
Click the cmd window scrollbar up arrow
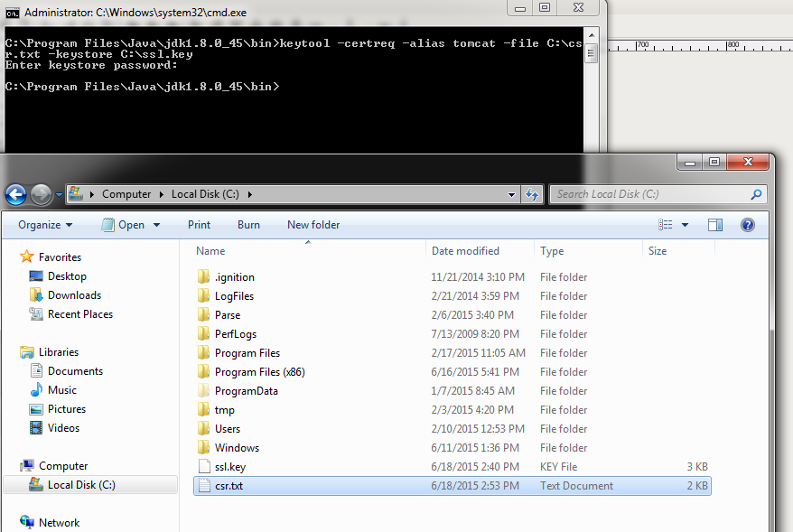point(592,35)
